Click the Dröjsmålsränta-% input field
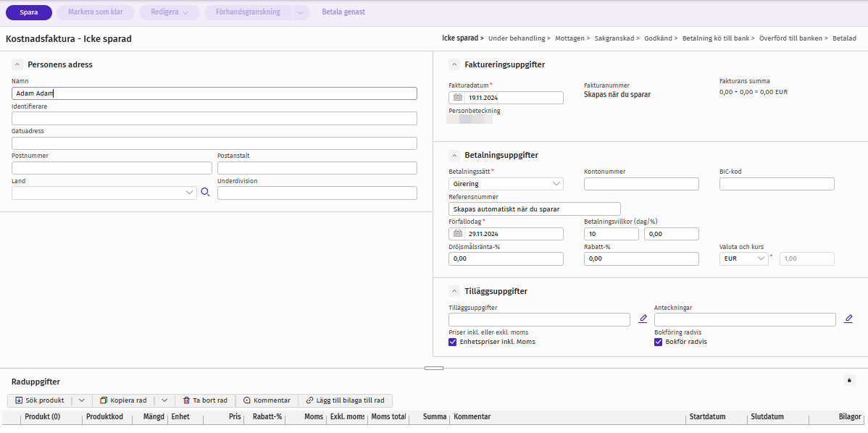Image resolution: width=868 pixels, height=433 pixels. [506, 258]
